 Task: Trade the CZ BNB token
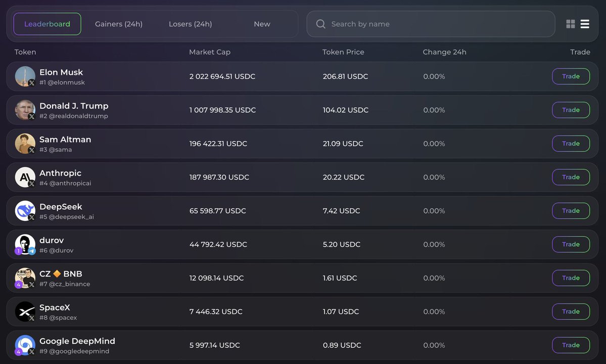click(x=571, y=278)
